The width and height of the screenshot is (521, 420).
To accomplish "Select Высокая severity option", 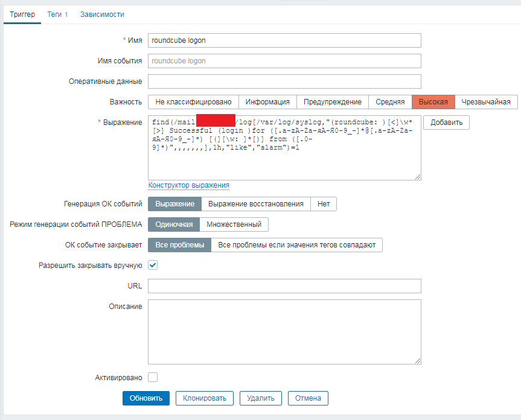I will [433, 102].
